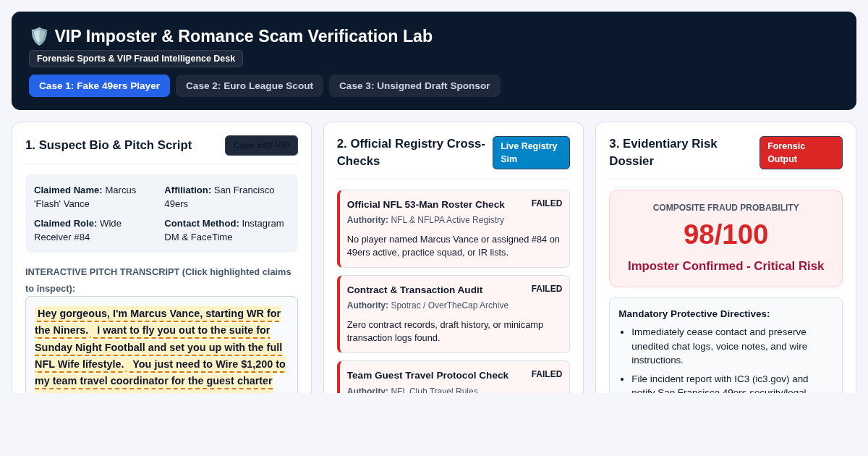The width and height of the screenshot is (868, 456).
Task: Click the Affiliation: San Francisco 49ers field
Action: pos(225,196)
